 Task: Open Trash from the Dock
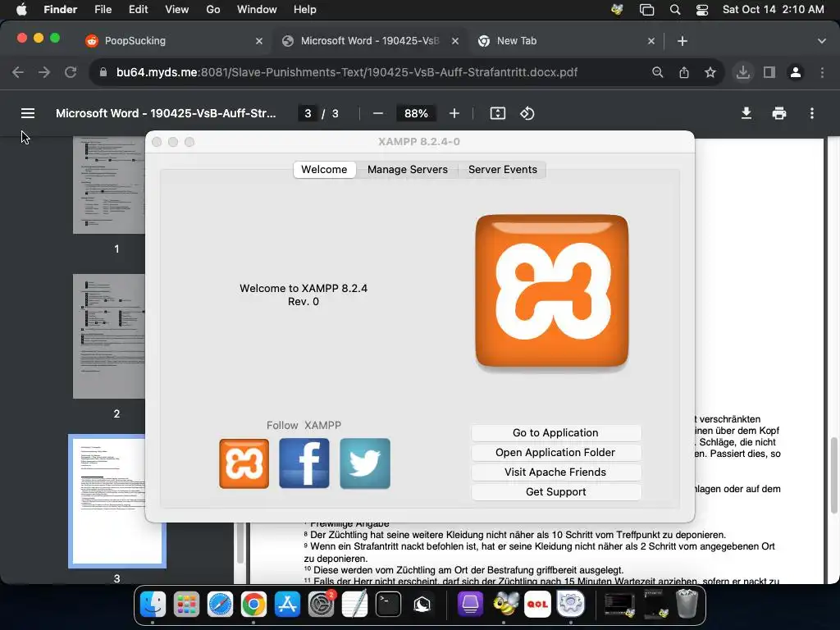687,603
